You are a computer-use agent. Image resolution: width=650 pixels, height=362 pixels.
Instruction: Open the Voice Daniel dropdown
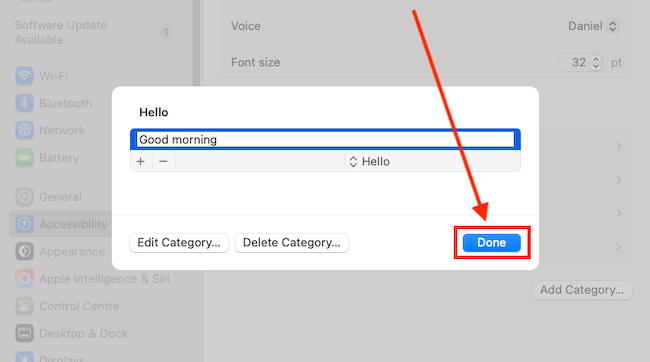[x=593, y=26]
